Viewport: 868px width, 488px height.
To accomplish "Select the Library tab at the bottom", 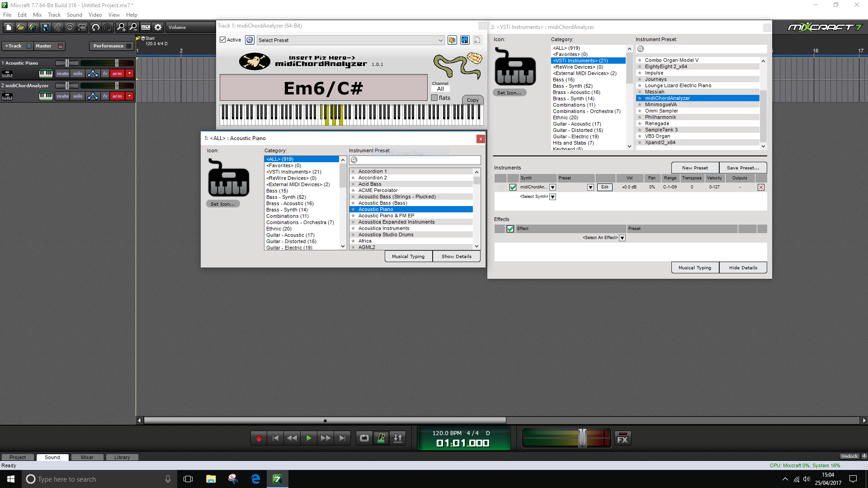I will pos(122,457).
